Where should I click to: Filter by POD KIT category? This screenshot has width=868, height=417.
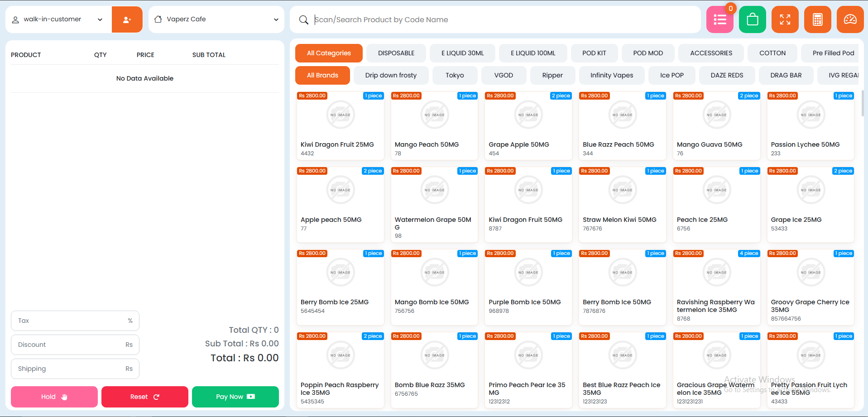[594, 53]
